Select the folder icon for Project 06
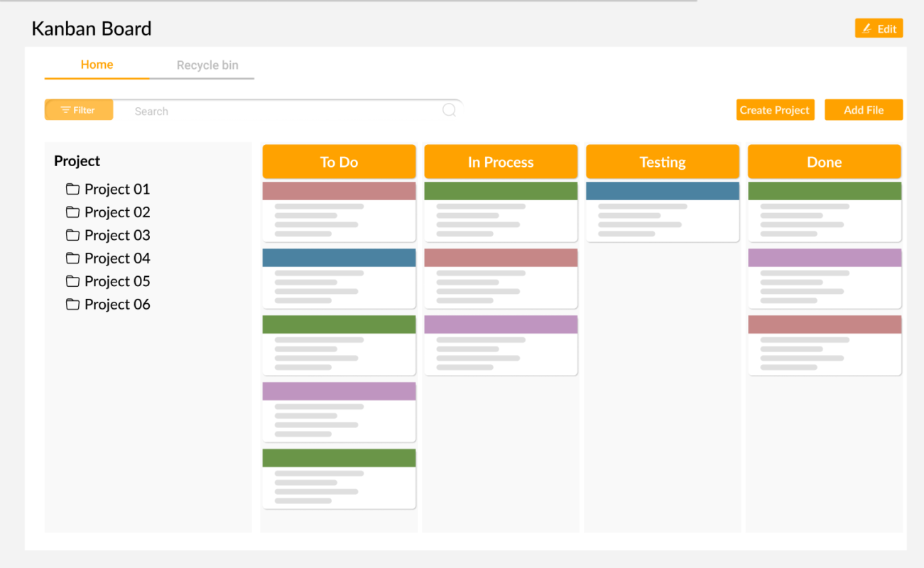The image size is (924, 568). (x=72, y=304)
